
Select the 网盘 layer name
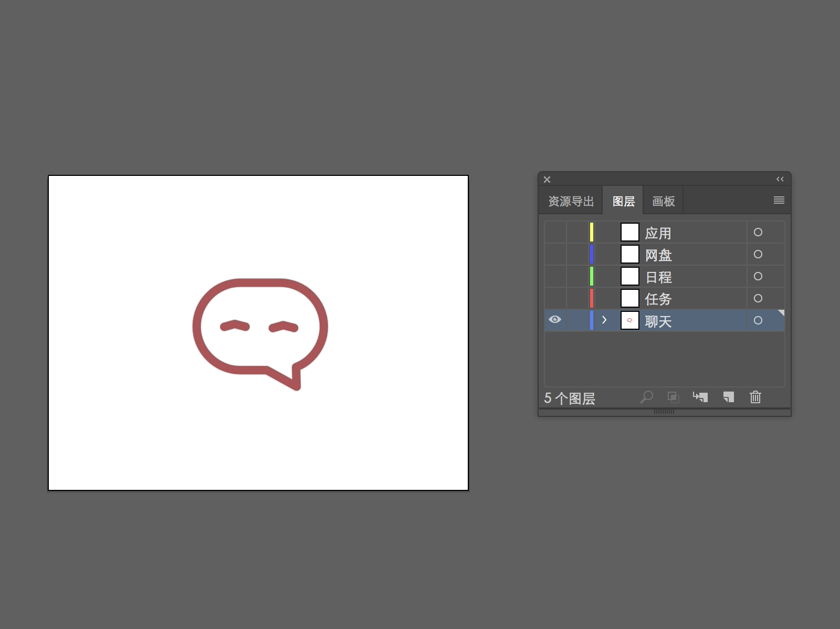658,255
